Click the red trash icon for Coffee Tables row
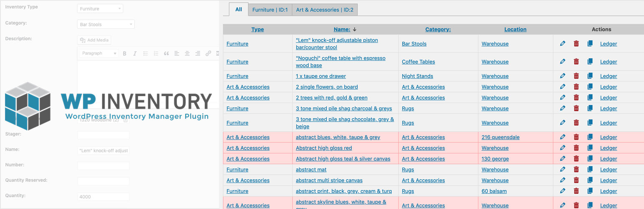Screen dimensions: 644x209 576,61
